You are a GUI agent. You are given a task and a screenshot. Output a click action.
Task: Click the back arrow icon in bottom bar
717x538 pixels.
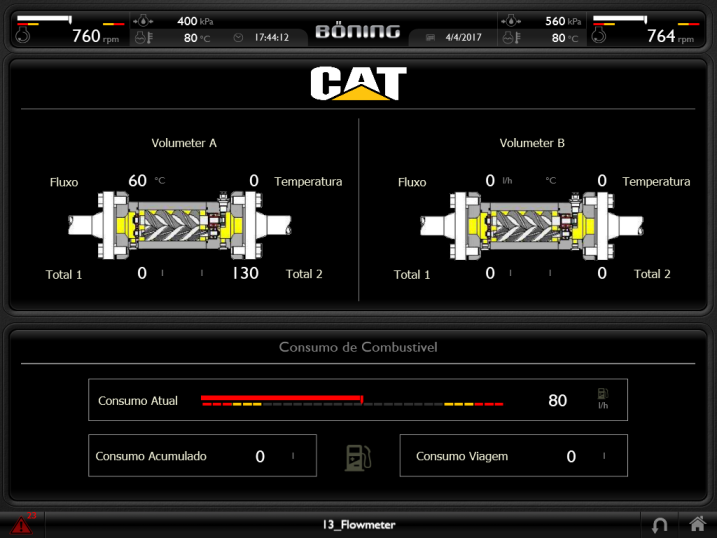[x=659, y=525]
